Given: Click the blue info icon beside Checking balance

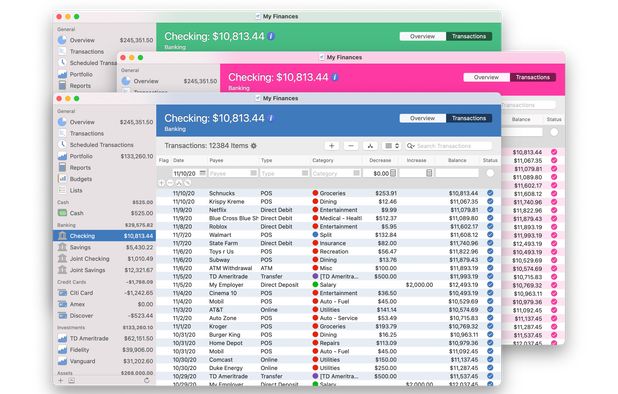Looking at the screenshot, I should pyautogui.click(x=271, y=118).
